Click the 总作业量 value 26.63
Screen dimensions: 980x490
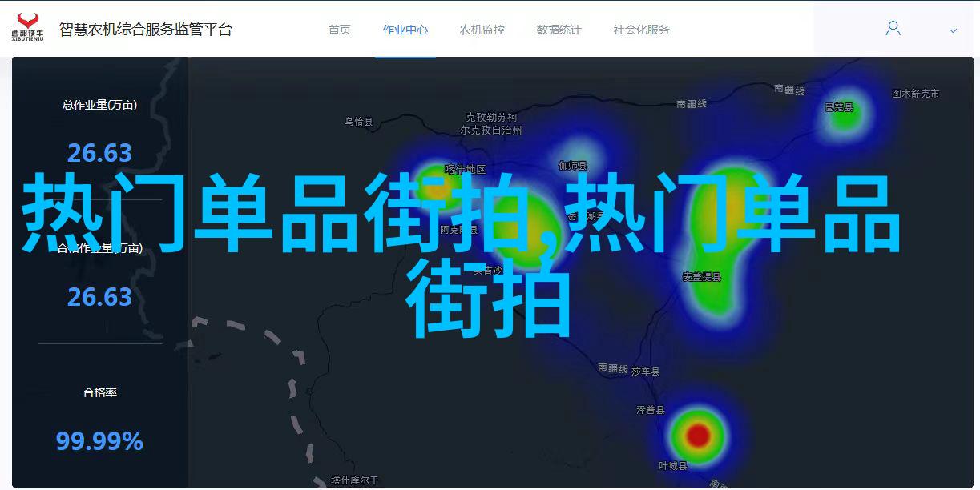coord(99,152)
